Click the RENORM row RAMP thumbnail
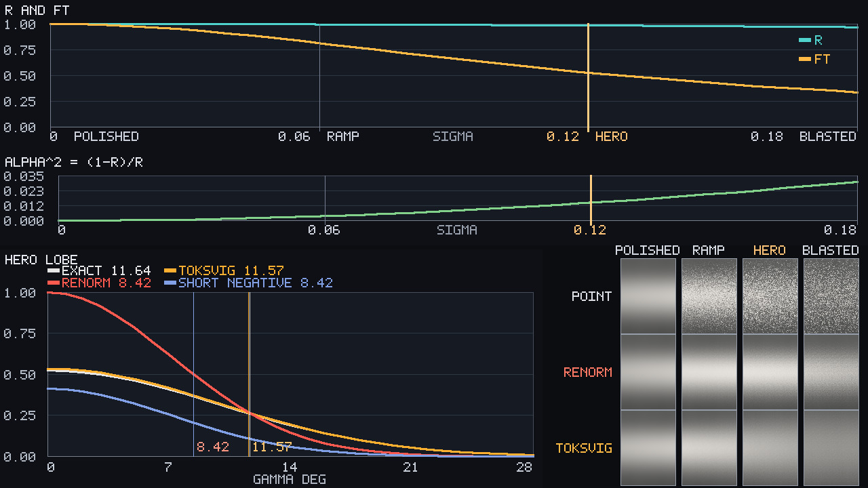 709,372
